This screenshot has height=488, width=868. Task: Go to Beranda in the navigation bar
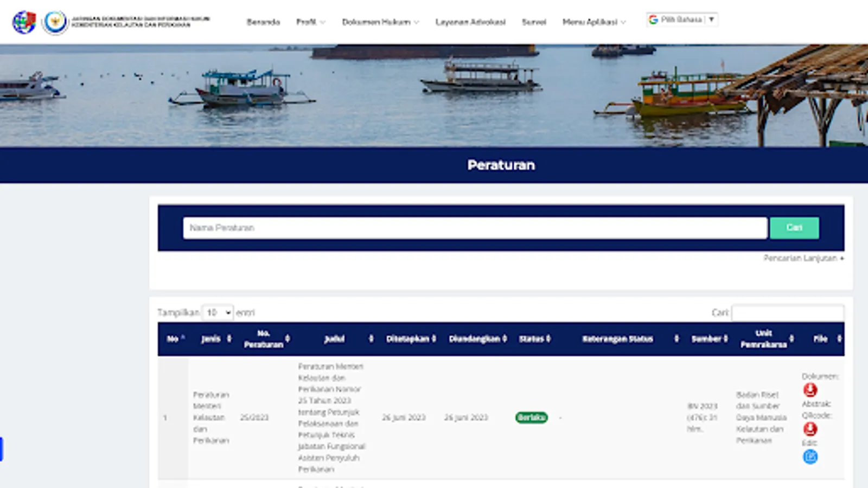[x=263, y=22]
